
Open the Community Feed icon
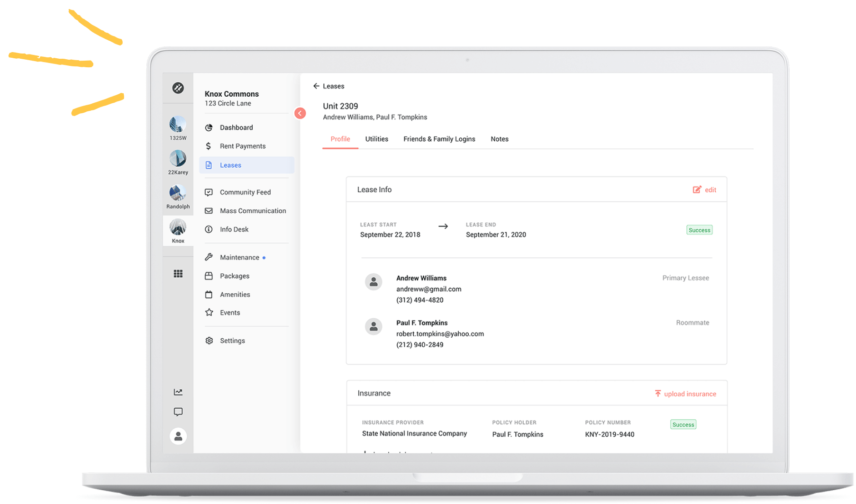pos(209,192)
